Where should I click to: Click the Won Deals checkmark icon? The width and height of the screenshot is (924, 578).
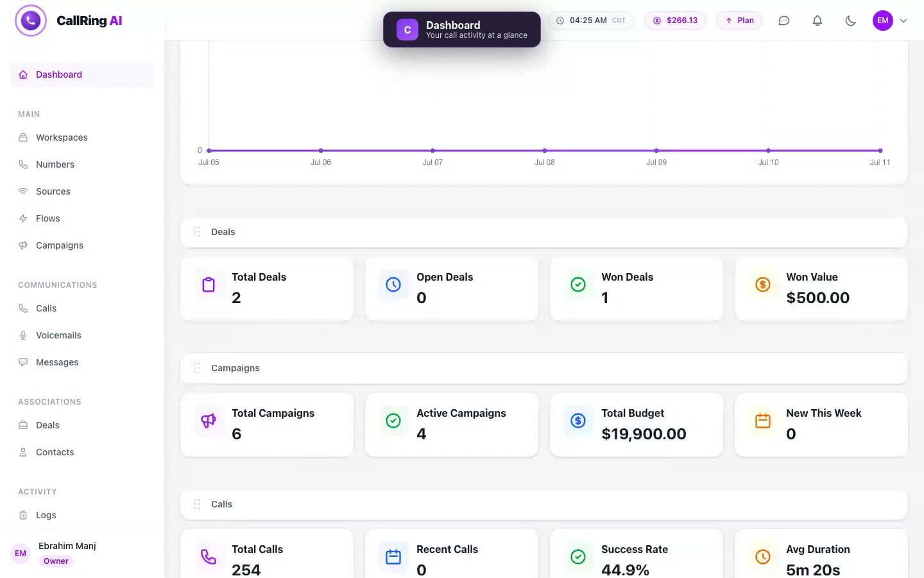pyautogui.click(x=578, y=285)
